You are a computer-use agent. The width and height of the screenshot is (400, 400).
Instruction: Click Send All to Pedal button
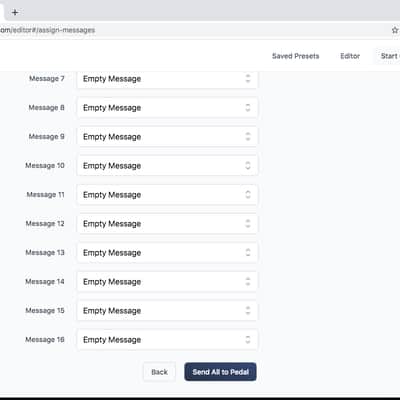click(x=220, y=372)
